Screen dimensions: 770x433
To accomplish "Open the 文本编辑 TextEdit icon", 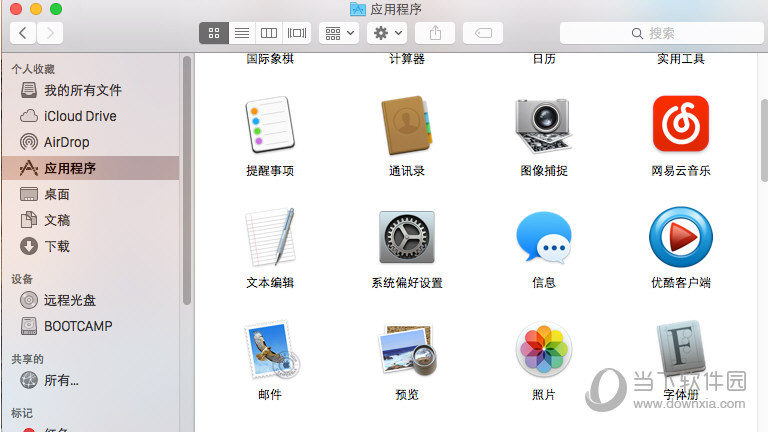I will (270, 237).
